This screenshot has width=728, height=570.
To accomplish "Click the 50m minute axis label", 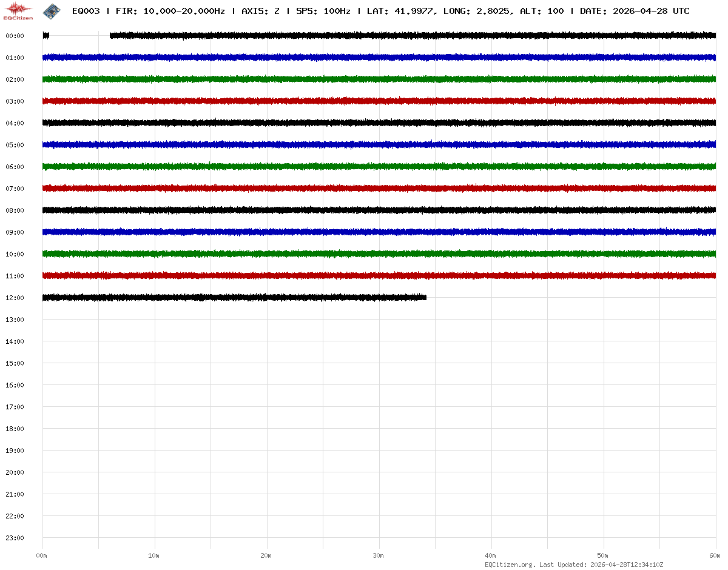I will click(602, 555).
